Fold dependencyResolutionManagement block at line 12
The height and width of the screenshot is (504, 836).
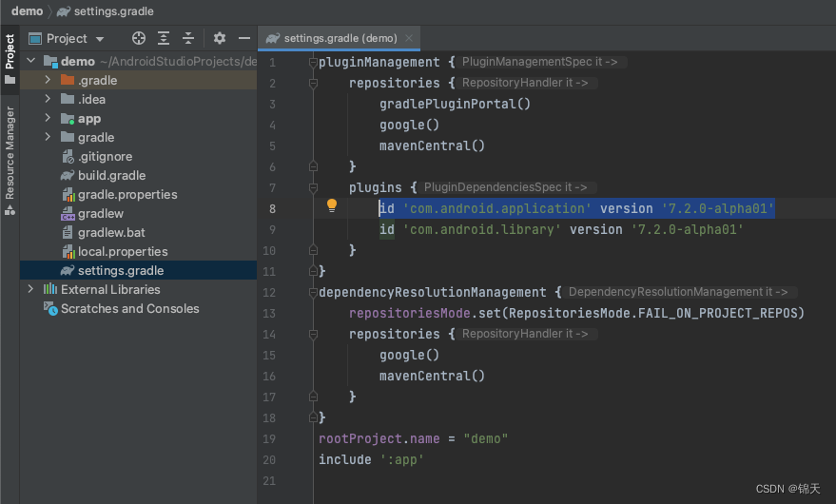pos(313,292)
